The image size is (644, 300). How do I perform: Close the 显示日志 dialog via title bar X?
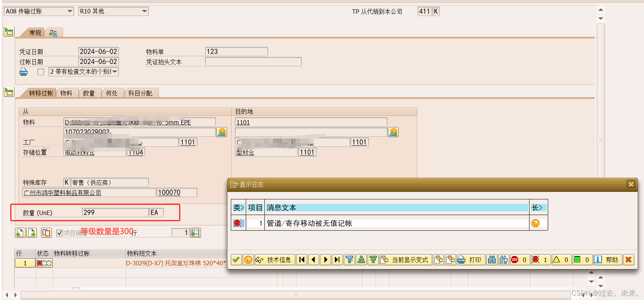tap(631, 184)
